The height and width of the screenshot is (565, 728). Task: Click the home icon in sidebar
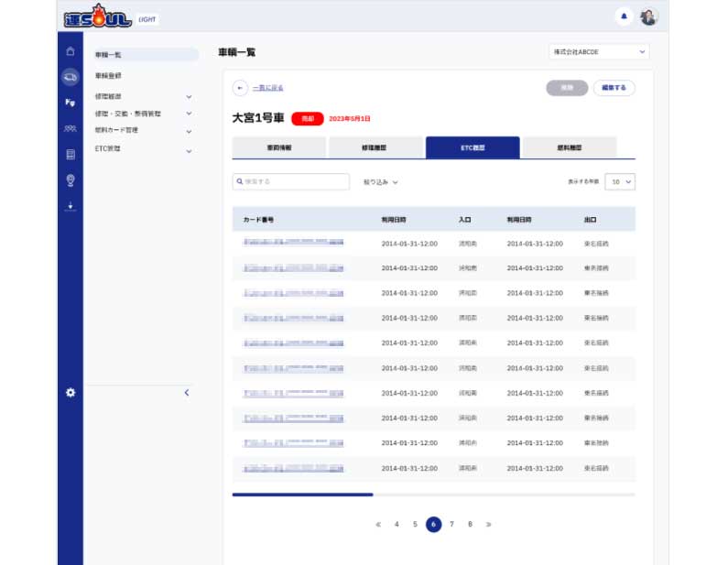71,52
